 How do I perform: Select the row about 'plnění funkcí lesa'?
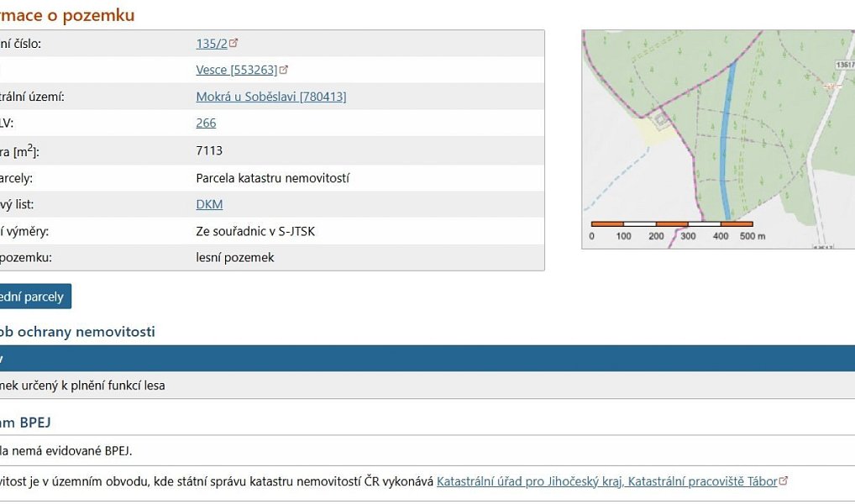coord(427,385)
